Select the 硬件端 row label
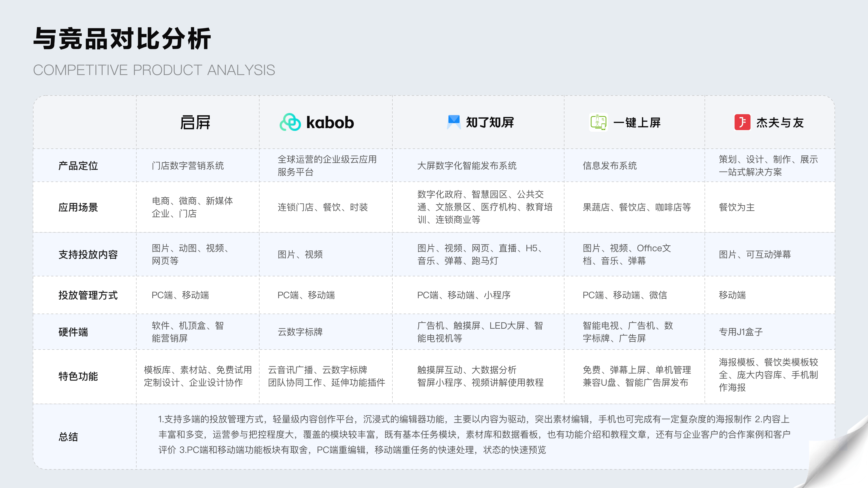The image size is (868, 488). point(73,332)
